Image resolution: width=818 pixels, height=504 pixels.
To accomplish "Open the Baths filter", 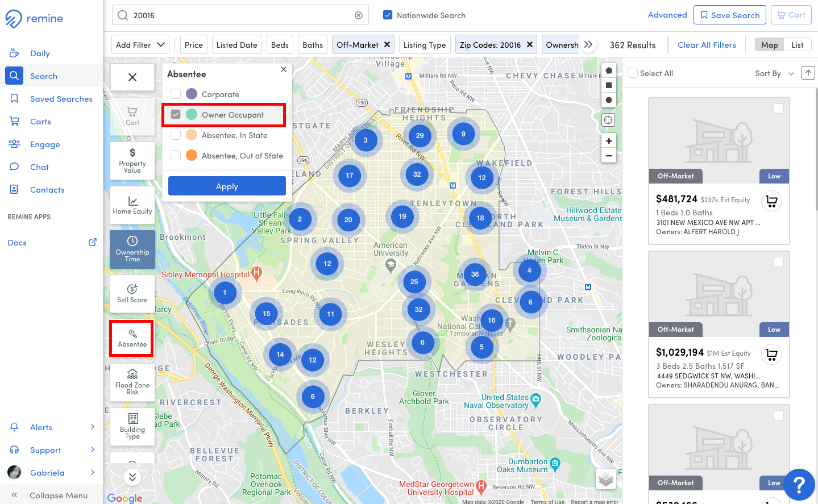I will (313, 45).
